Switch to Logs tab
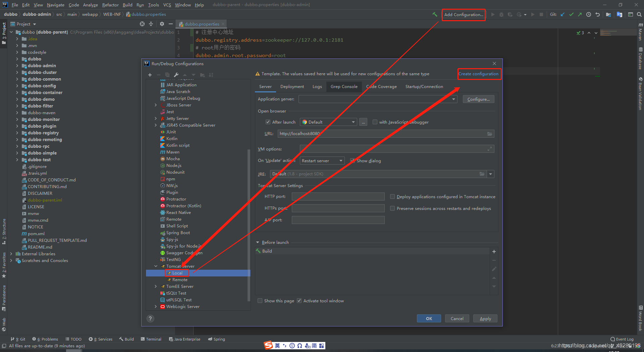This screenshot has height=352, width=644. click(x=317, y=87)
